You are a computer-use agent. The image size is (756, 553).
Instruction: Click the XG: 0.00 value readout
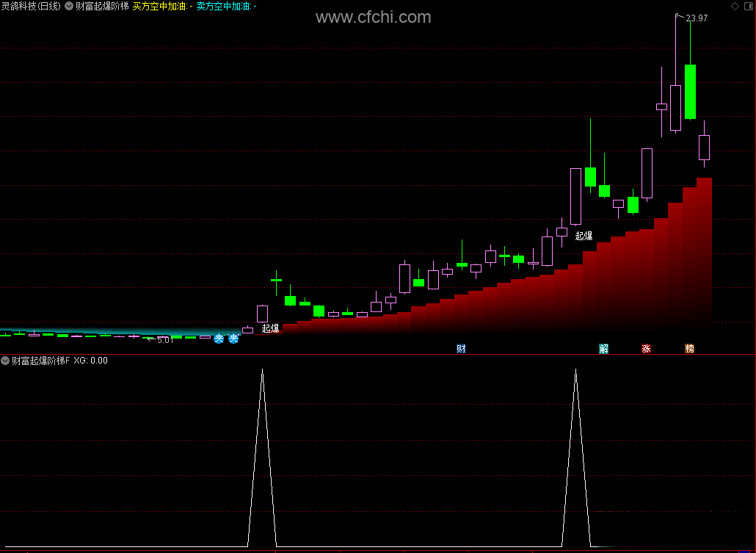pyautogui.click(x=90, y=361)
